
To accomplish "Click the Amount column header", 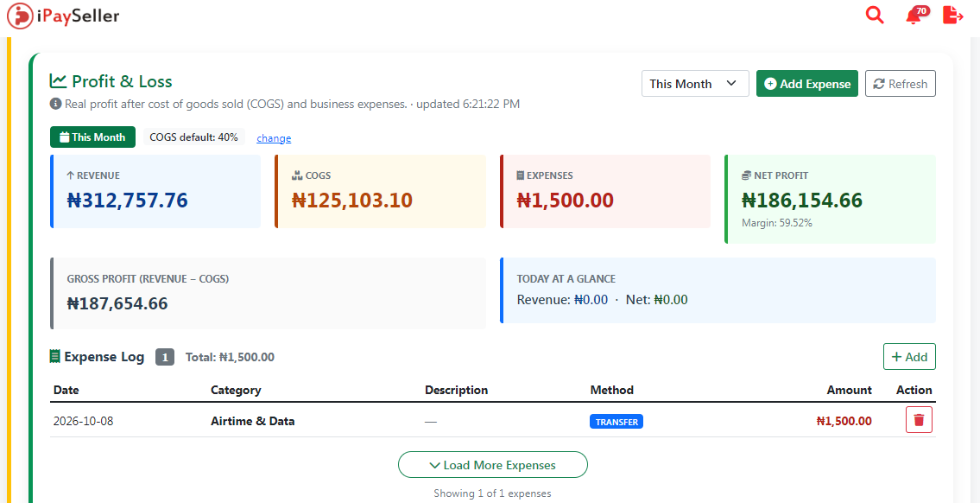I will tap(850, 391).
